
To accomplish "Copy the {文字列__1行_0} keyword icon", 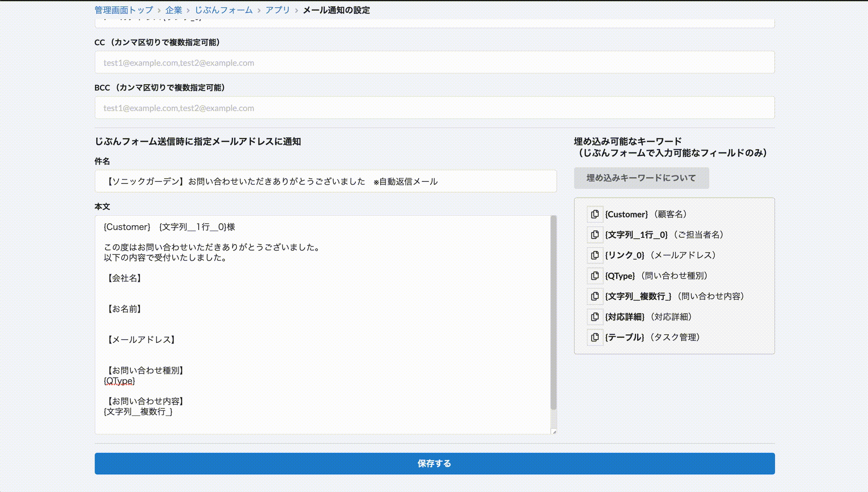I will pos(595,235).
